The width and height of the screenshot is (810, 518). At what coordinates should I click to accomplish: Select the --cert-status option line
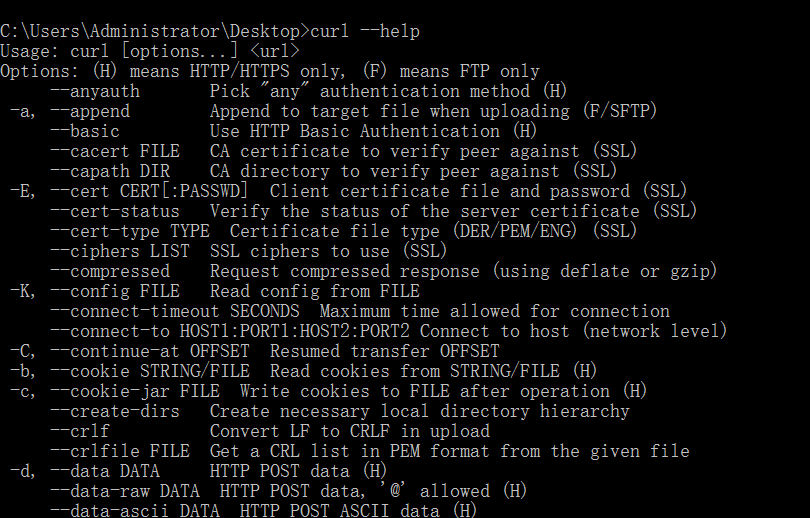point(373,211)
